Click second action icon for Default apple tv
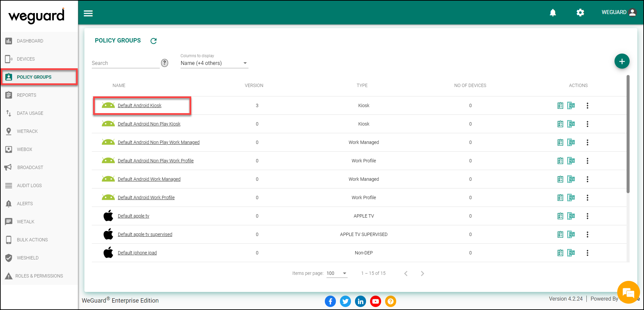644x310 pixels. [571, 216]
